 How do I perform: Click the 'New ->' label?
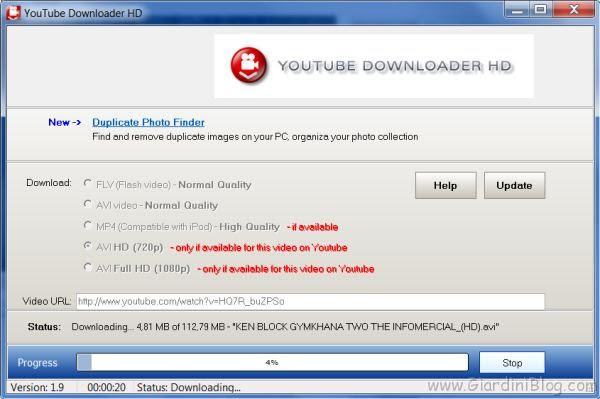64,122
